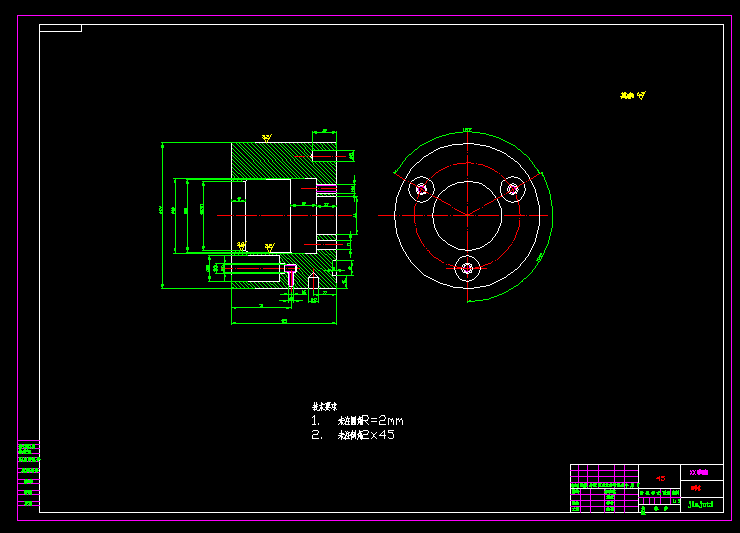
Task: Select the magenta T-shaped screw in section view
Action: coord(291,275)
